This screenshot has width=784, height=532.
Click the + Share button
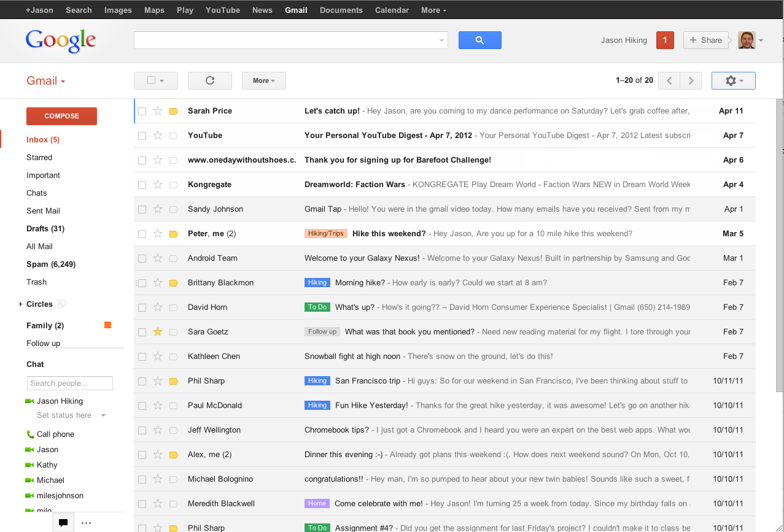[706, 40]
